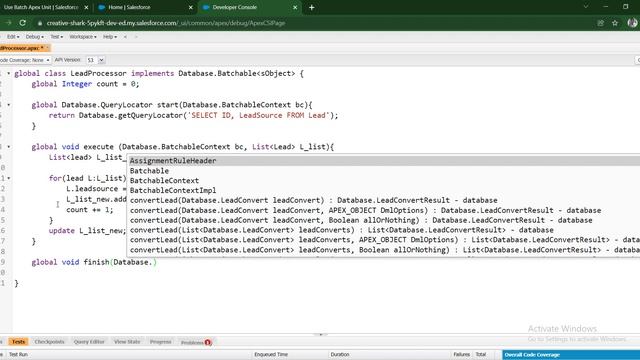This screenshot has height=360, width=640.
Task: Open the Edit menu
Action: point(13,37)
